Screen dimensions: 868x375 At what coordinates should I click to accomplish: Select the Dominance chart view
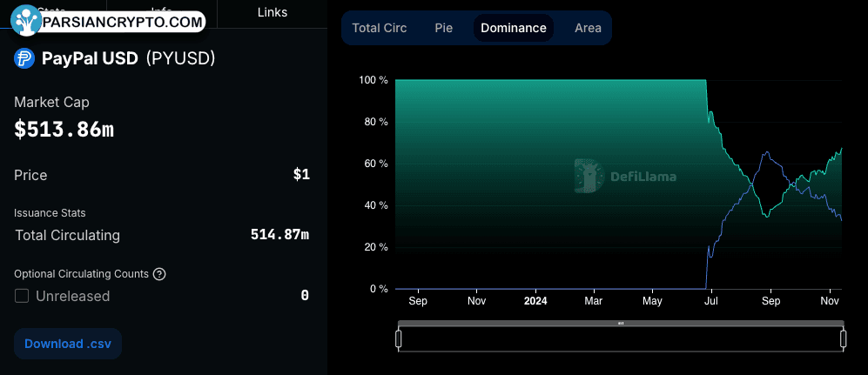tap(513, 28)
